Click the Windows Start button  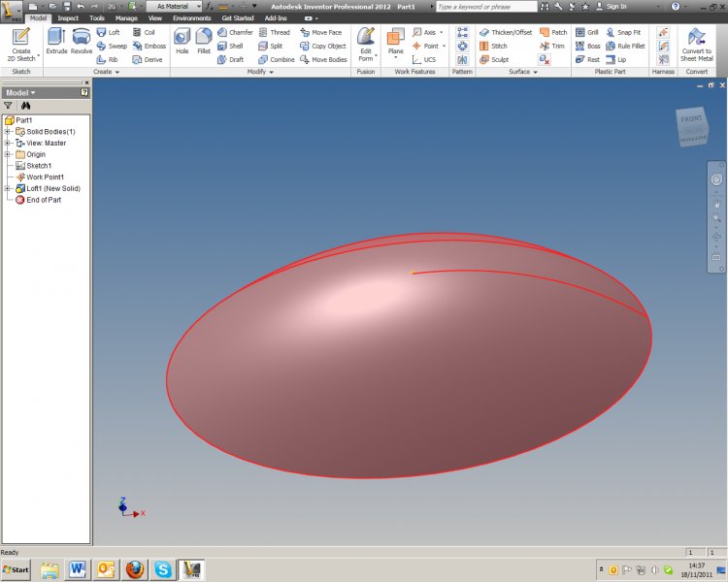17,568
